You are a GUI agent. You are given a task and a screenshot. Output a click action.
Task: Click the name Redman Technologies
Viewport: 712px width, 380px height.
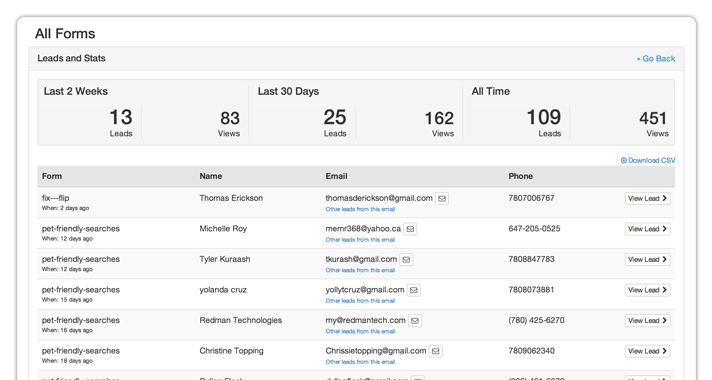pyautogui.click(x=241, y=320)
